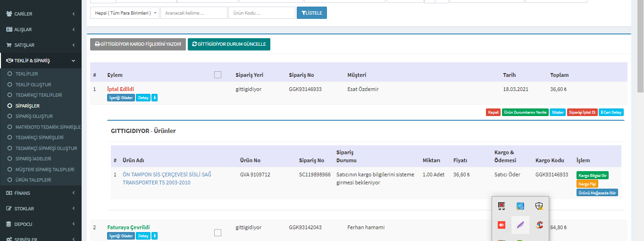Open the AnyDesk tray icon

point(502,225)
